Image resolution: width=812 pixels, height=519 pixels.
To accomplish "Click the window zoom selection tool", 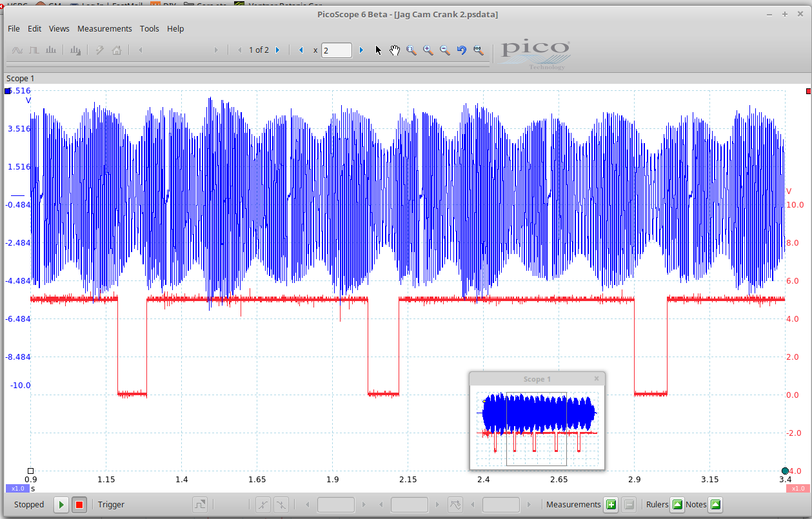I will pyautogui.click(x=411, y=50).
